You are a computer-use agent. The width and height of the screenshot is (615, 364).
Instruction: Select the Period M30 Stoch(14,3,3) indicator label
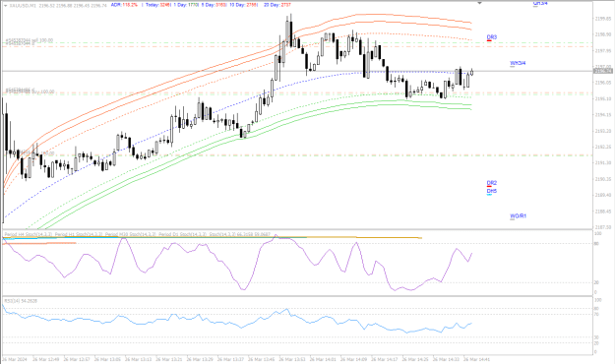[130, 234]
